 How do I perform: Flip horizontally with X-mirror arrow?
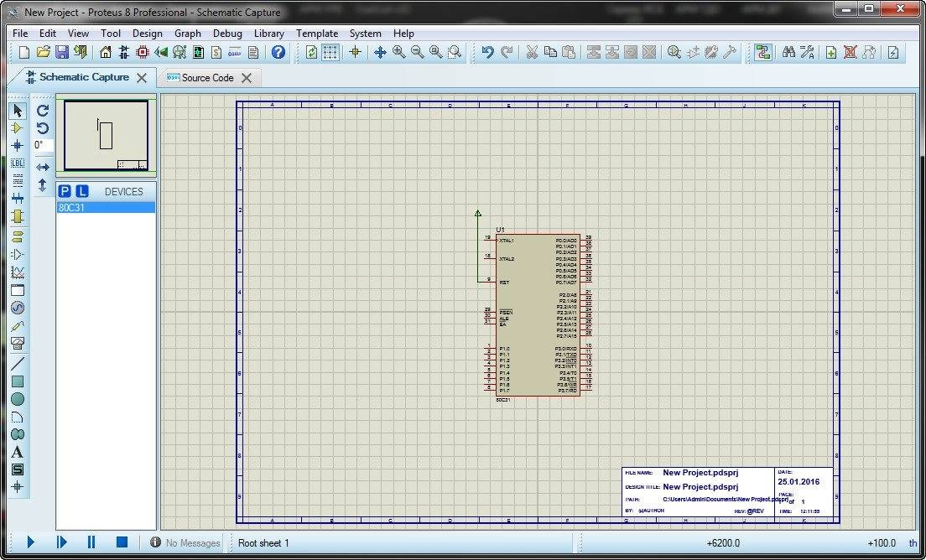[x=43, y=168]
